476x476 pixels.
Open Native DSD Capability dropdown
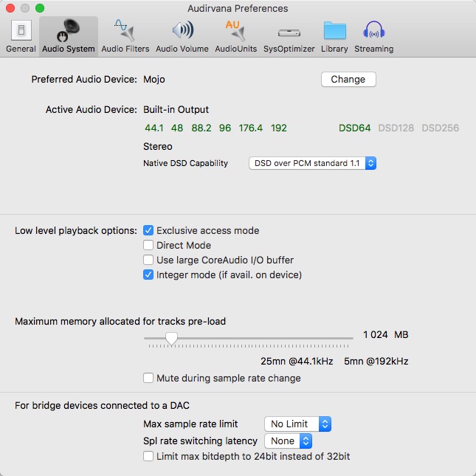[x=312, y=163]
